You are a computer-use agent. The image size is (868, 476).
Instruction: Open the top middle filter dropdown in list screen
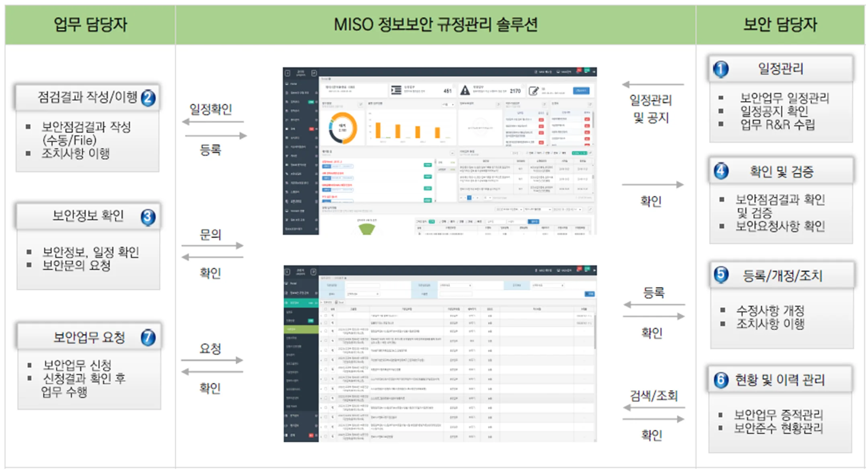[x=455, y=285]
